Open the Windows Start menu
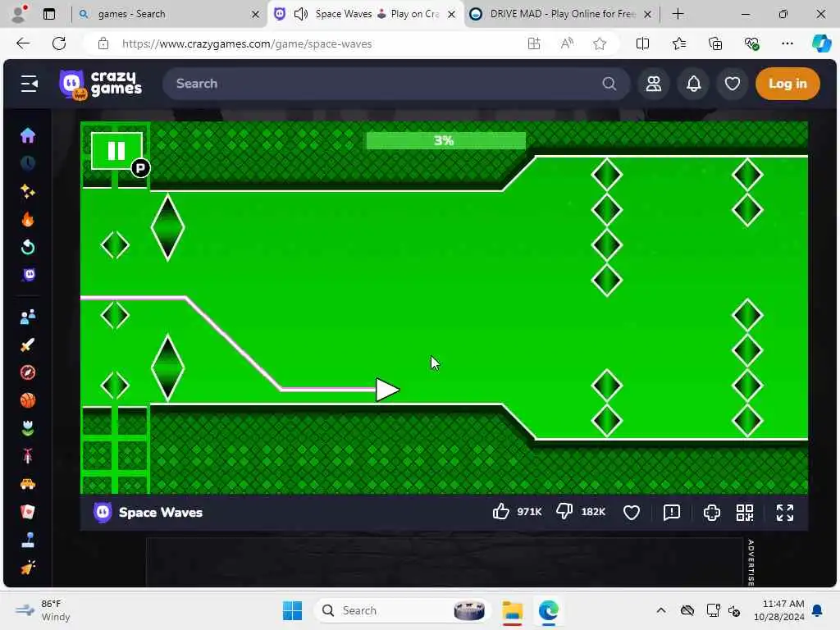Image resolution: width=840 pixels, height=630 pixels. pyautogui.click(x=293, y=610)
